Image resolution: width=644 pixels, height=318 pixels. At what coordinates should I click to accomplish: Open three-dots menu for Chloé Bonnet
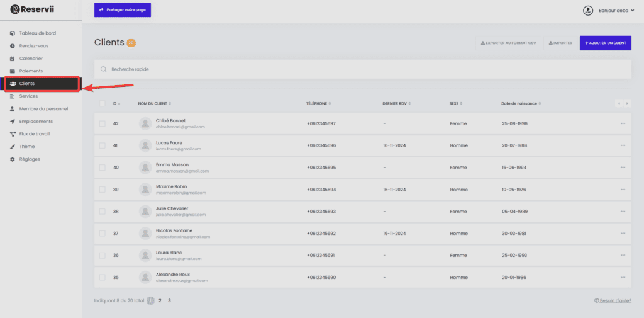(x=623, y=123)
